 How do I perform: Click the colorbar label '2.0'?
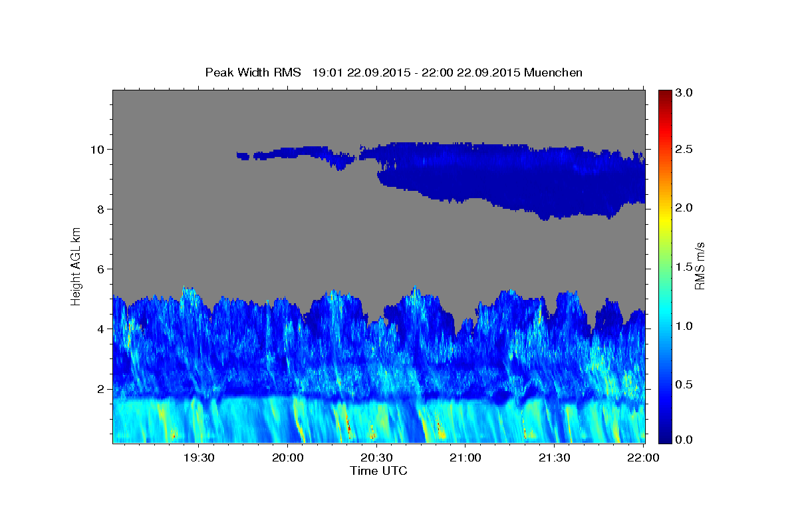tap(684, 207)
